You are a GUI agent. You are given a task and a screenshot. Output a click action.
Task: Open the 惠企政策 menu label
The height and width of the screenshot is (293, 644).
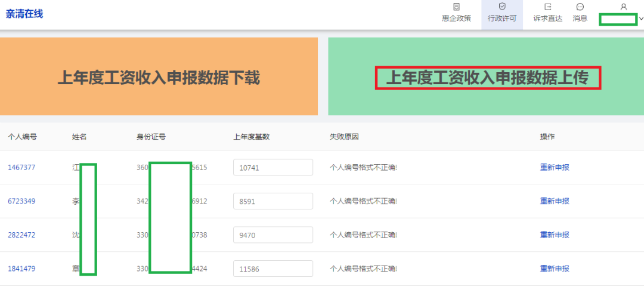(456, 18)
